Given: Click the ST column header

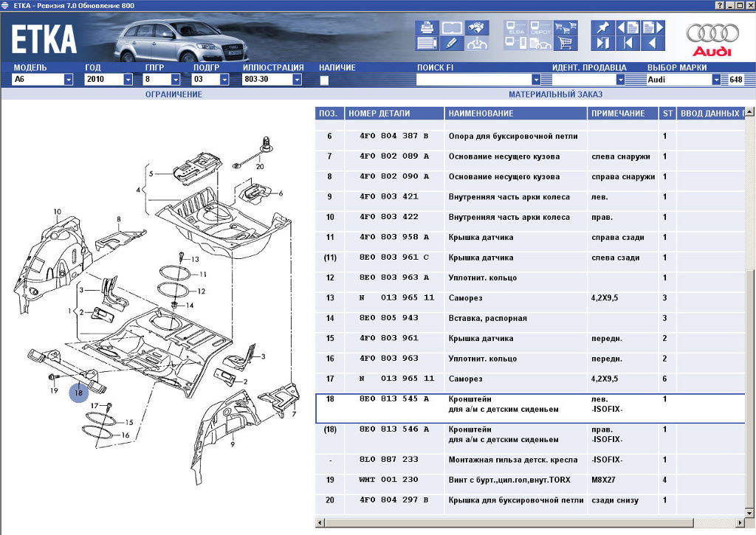Looking at the screenshot, I should [667, 113].
